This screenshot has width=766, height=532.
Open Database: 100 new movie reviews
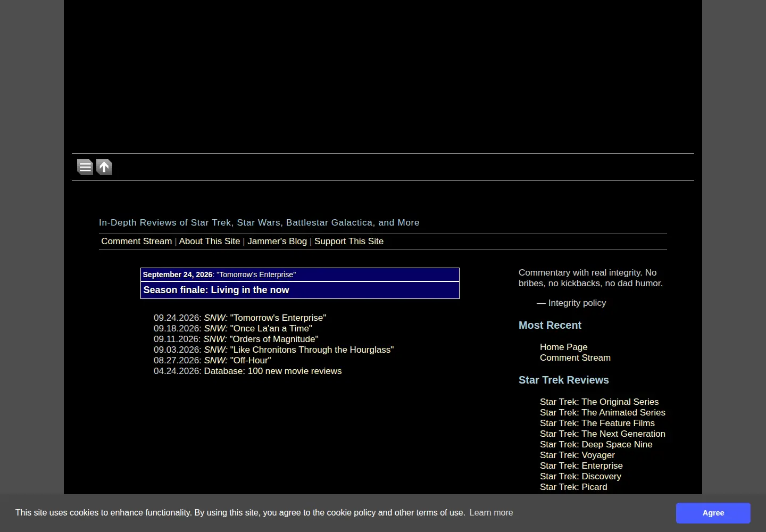pos(273,371)
